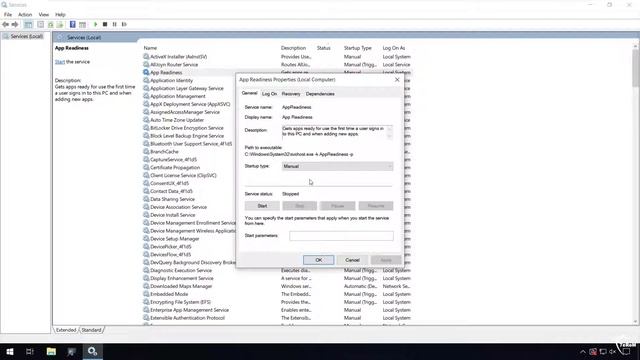Toggle the console tree pane toolbar icon
Image resolution: width=640 pixels, height=360 pixels.
tap(28, 24)
